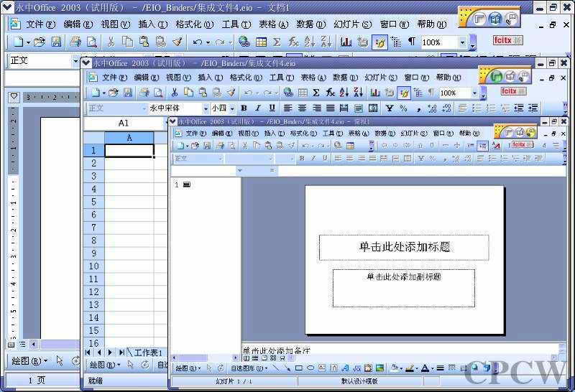Open 文件 menu in the back document window
This screenshot has height=392, width=575.
(40, 24)
